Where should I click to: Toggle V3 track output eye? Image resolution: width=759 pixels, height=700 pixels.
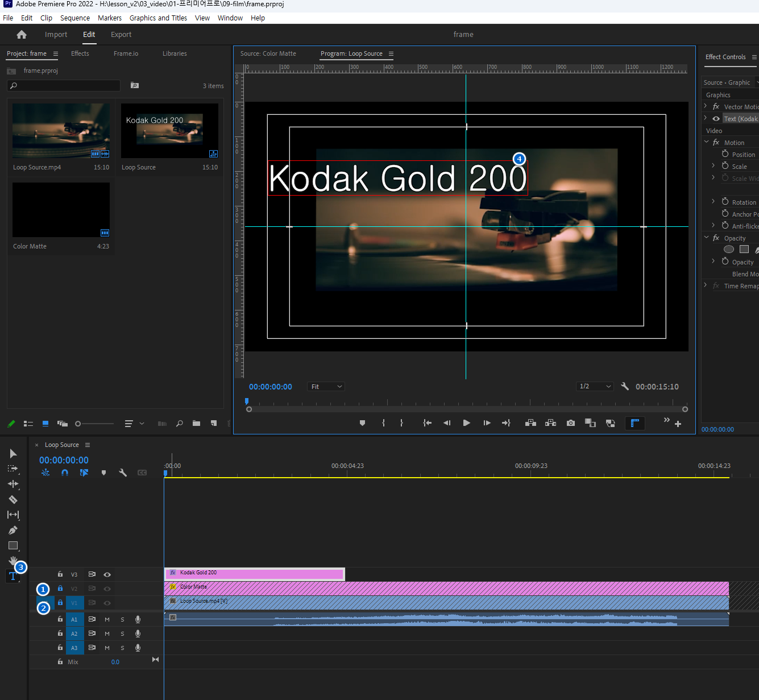(107, 574)
